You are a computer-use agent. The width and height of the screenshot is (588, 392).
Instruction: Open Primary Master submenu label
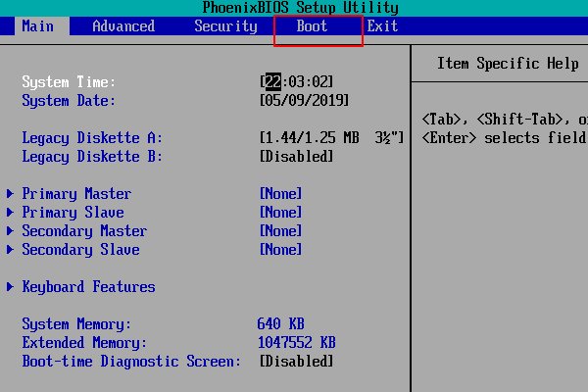(76, 194)
